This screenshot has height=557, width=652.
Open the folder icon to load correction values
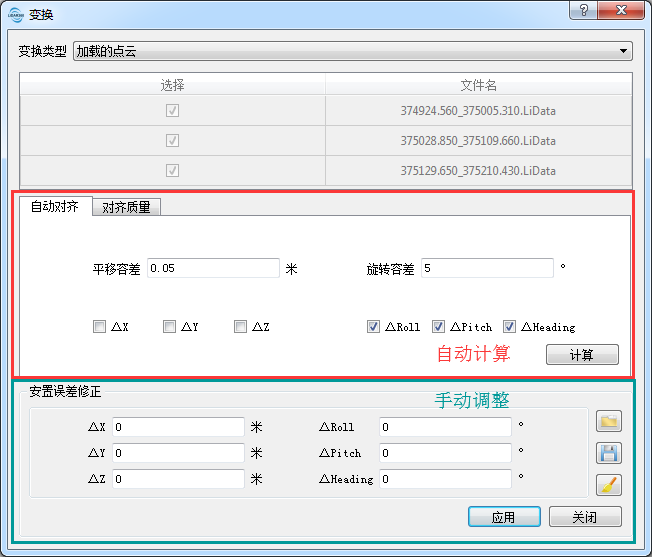click(x=609, y=421)
